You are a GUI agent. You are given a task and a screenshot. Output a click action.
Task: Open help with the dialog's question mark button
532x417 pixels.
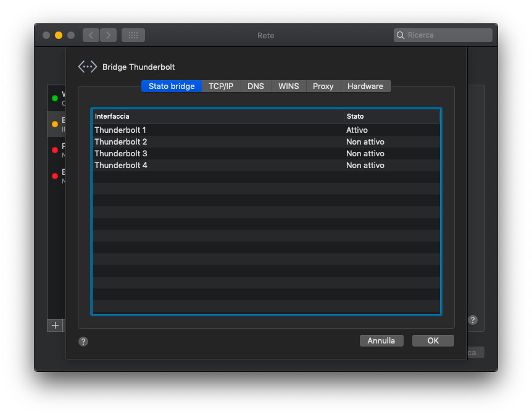83,341
